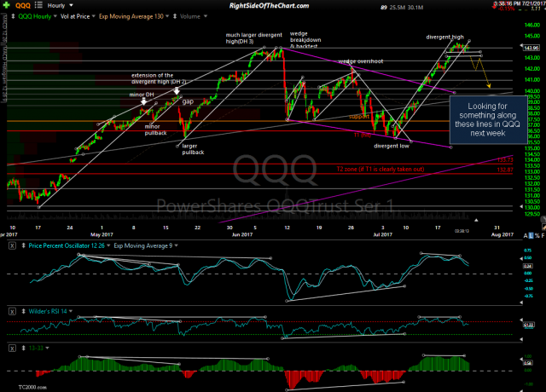The width and height of the screenshot is (546, 392).
Task: Click the TC2000.com logo text
Action: coord(32,387)
